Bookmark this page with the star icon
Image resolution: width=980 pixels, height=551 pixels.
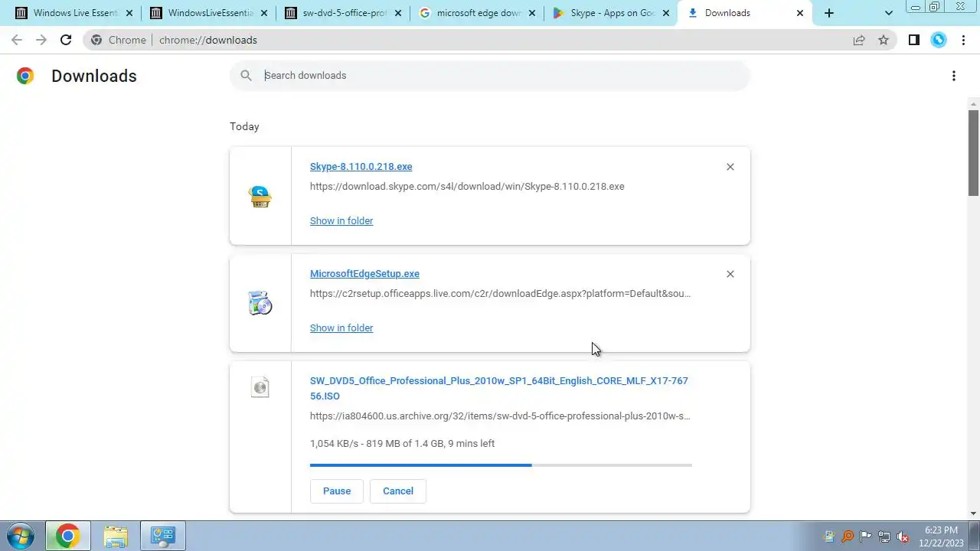(x=884, y=40)
